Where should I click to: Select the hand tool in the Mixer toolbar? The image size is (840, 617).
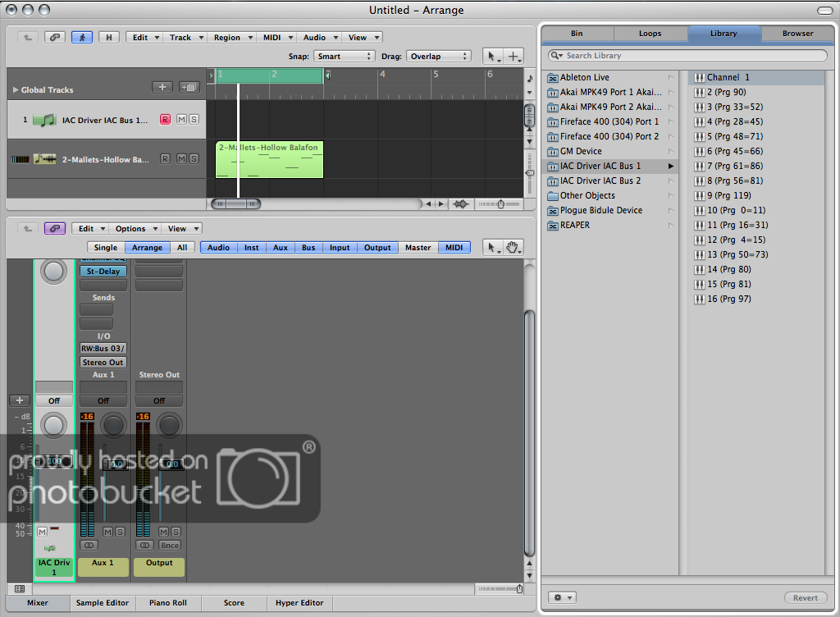coord(513,248)
